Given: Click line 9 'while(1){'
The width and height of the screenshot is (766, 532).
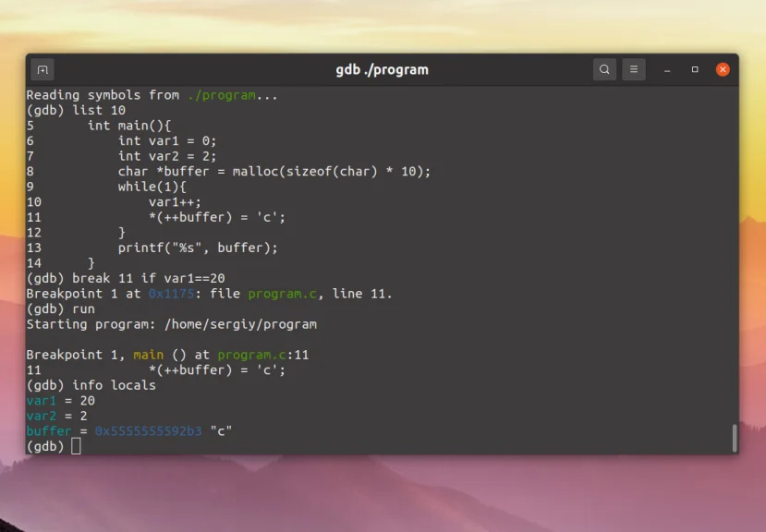Looking at the screenshot, I should point(152,187).
